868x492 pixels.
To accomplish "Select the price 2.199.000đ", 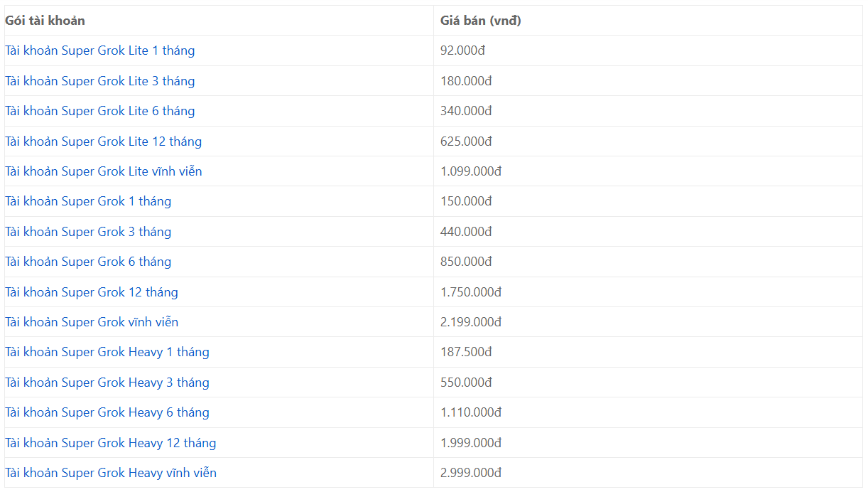I will tap(471, 322).
